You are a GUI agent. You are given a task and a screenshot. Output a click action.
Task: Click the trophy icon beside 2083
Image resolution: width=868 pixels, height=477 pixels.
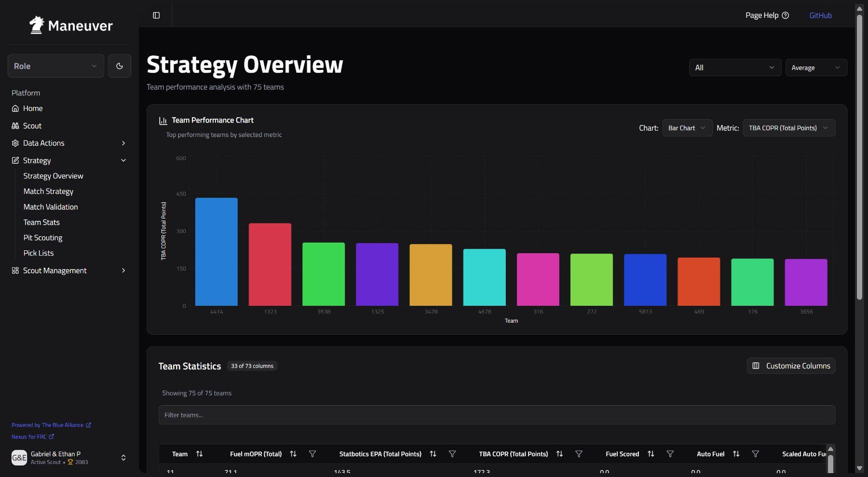pyautogui.click(x=70, y=462)
